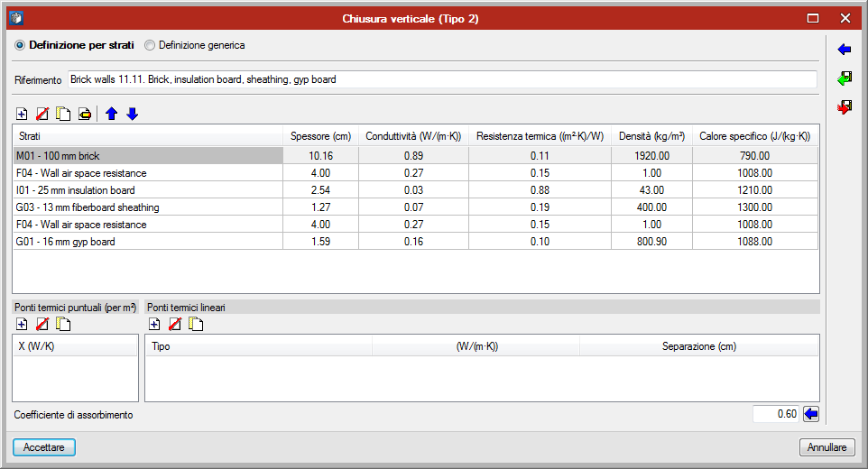Move the selected layer down

tap(133, 114)
